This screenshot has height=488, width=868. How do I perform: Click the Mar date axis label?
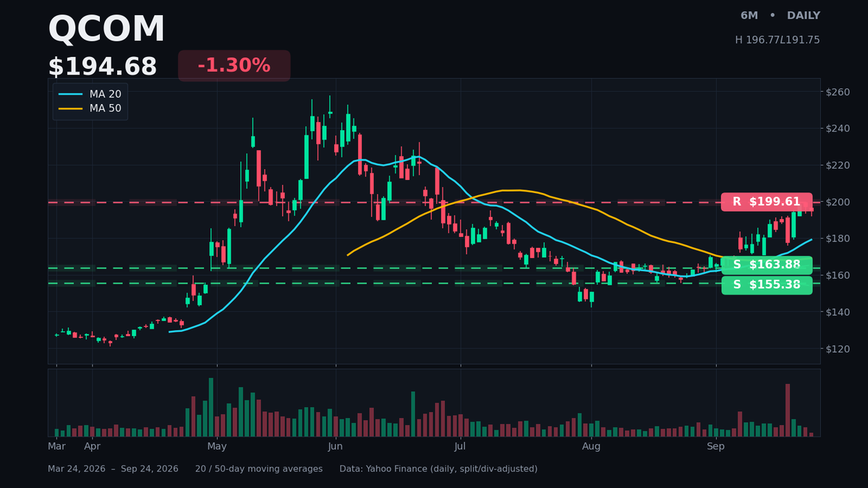(56, 447)
